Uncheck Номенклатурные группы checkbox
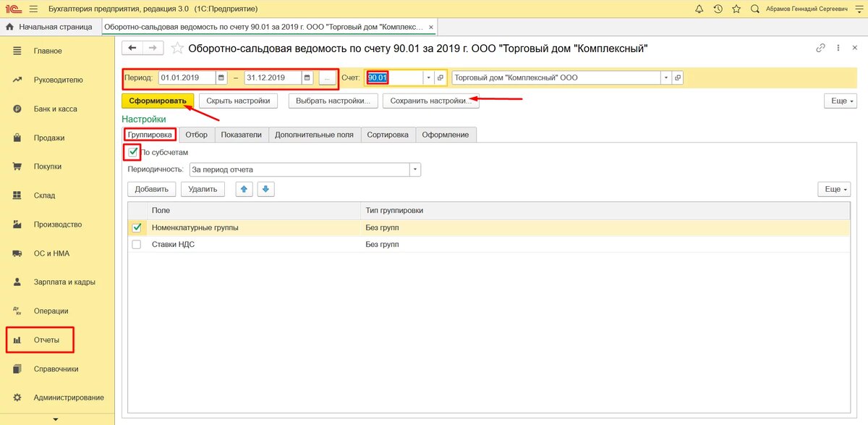This screenshot has height=425, width=868. tap(136, 227)
